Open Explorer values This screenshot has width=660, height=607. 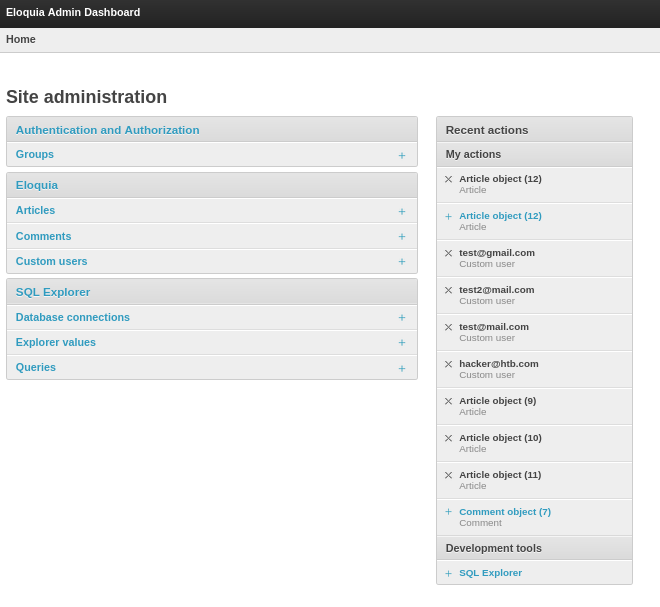pyautogui.click(x=56, y=342)
